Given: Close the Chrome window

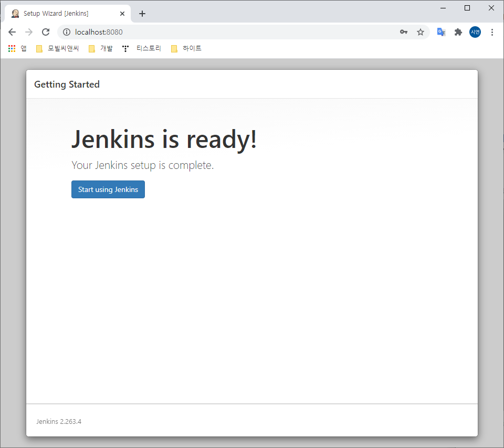Looking at the screenshot, I should tap(491, 8).
